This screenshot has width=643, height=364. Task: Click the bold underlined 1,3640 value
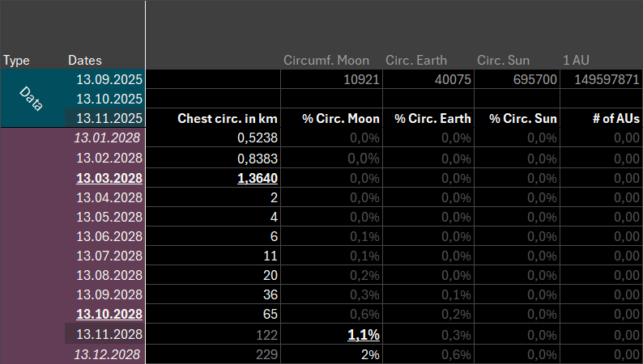pos(258,178)
